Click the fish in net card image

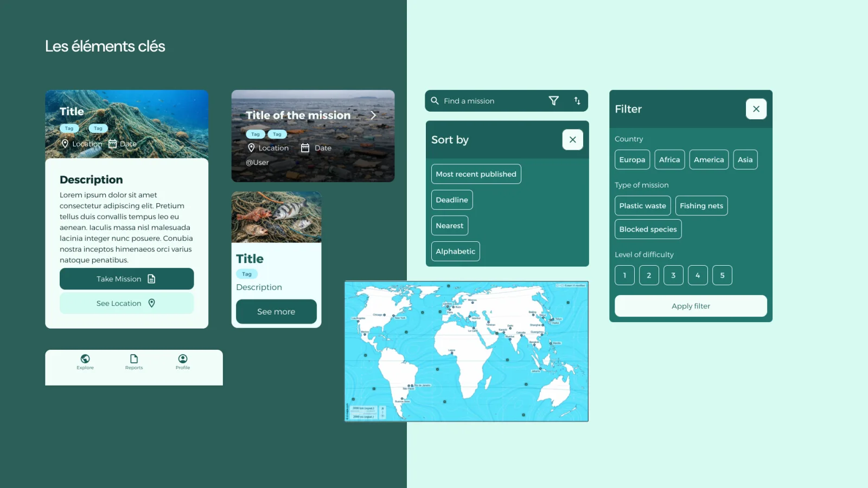tap(276, 217)
